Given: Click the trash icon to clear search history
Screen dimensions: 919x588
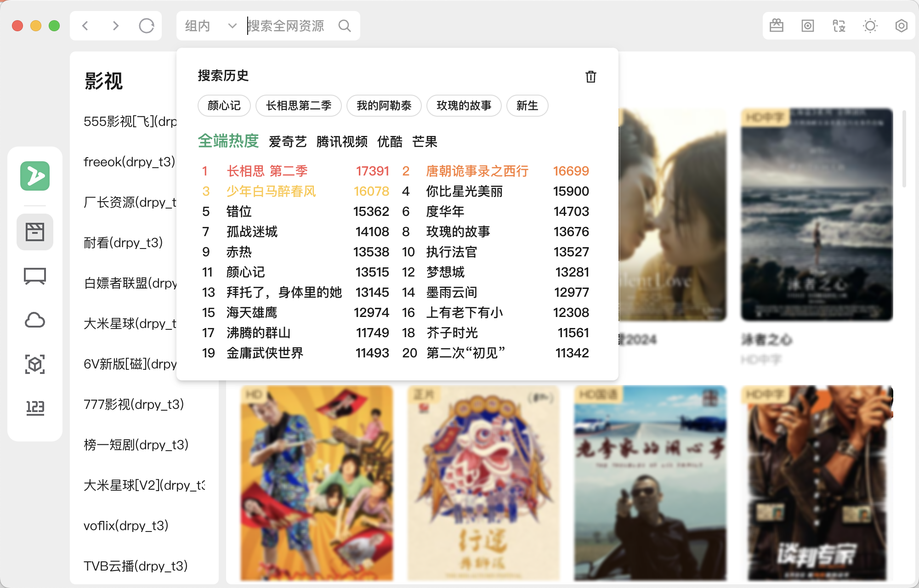Looking at the screenshot, I should [x=590, y=77].
